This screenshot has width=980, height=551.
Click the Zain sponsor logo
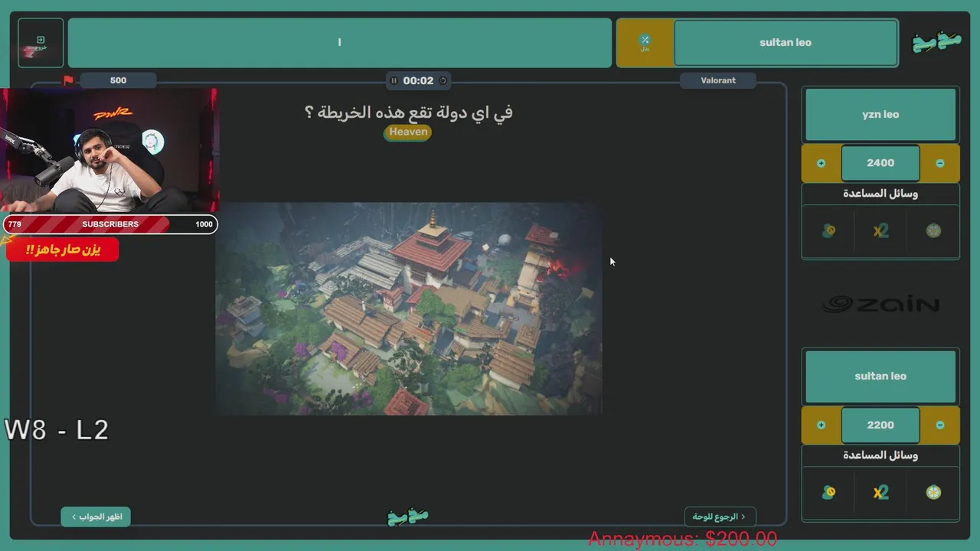[880, 304]
